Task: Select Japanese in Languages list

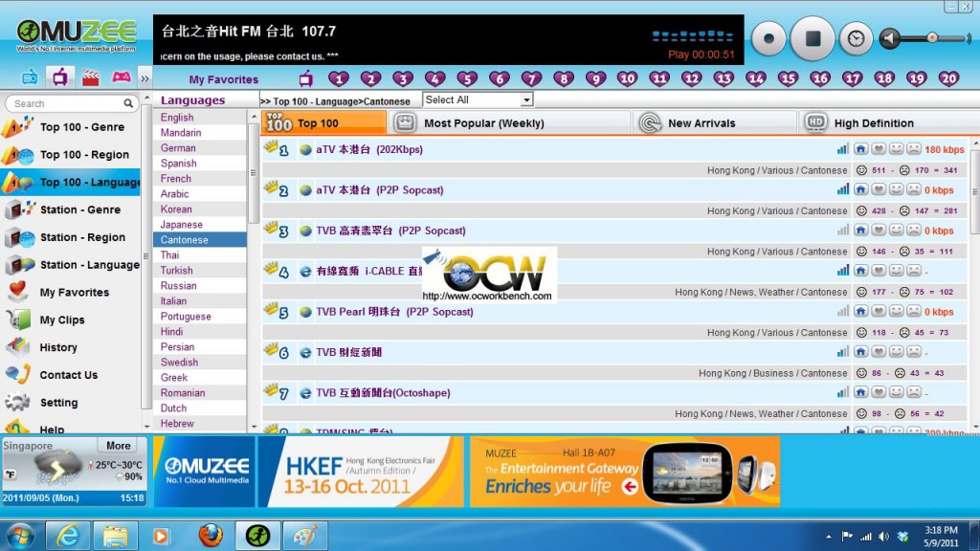Action: pyautogui.click(x=200, y=224)
